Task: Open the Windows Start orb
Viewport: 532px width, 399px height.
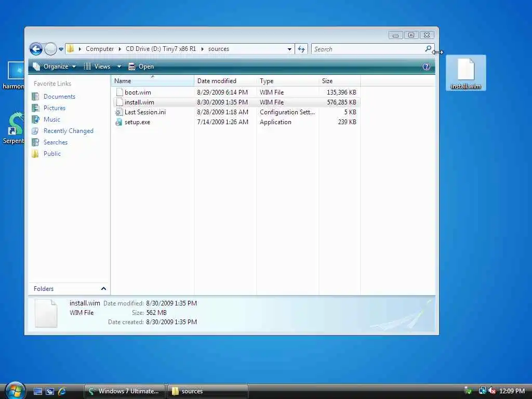Action: [15, 391]
